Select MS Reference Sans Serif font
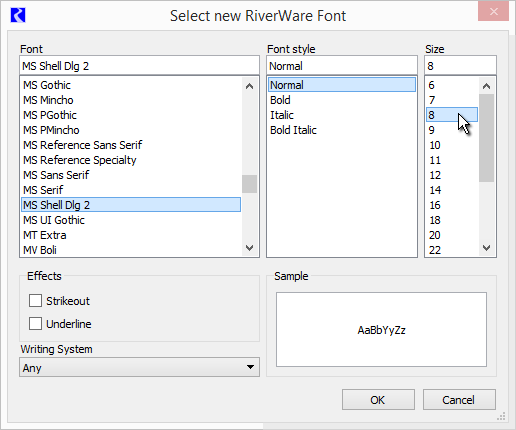 131,145
